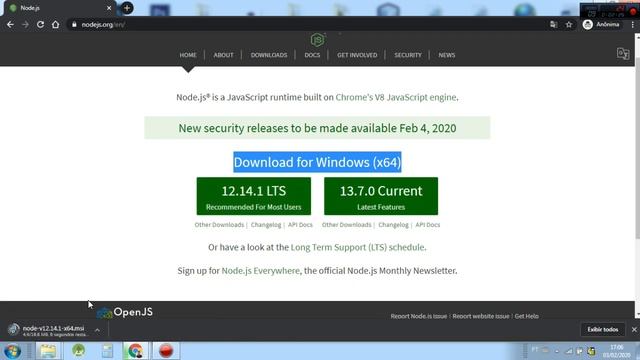Go back with the browser back arrow

(x=10, y=24)
